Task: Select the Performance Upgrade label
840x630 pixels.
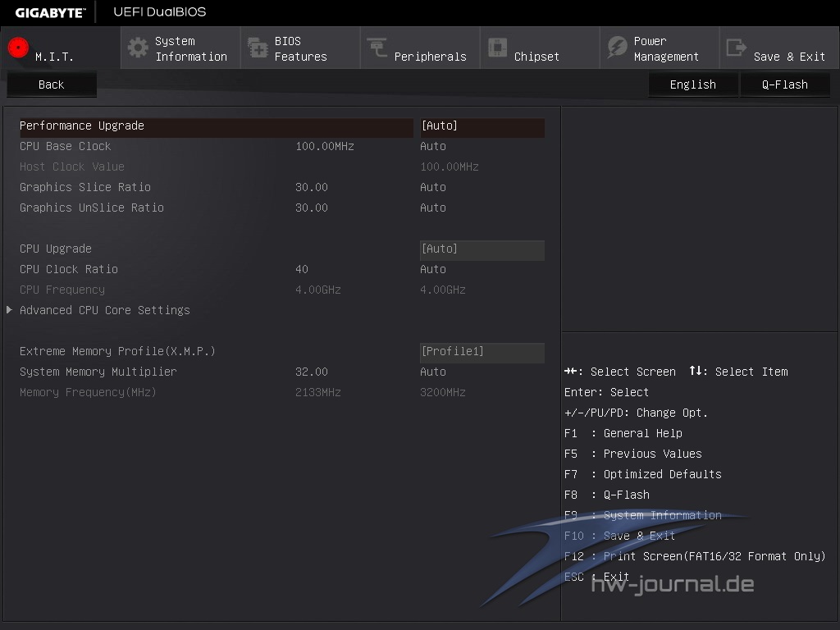Action: click(82, 126)
